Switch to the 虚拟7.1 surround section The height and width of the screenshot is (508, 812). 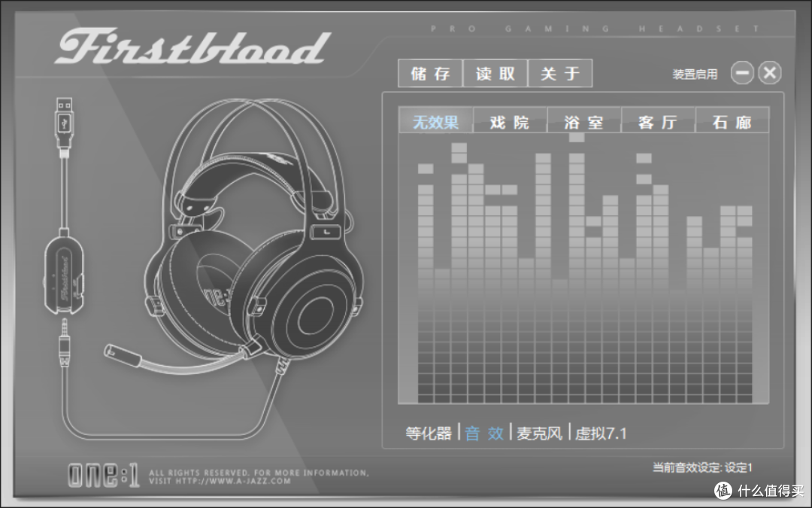click(x=601, y=433)
